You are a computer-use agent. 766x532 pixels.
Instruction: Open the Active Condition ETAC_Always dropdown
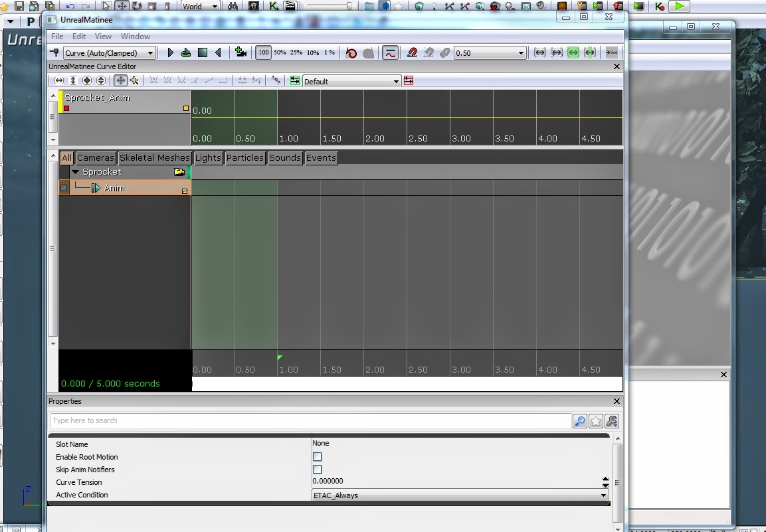point(460,495)
